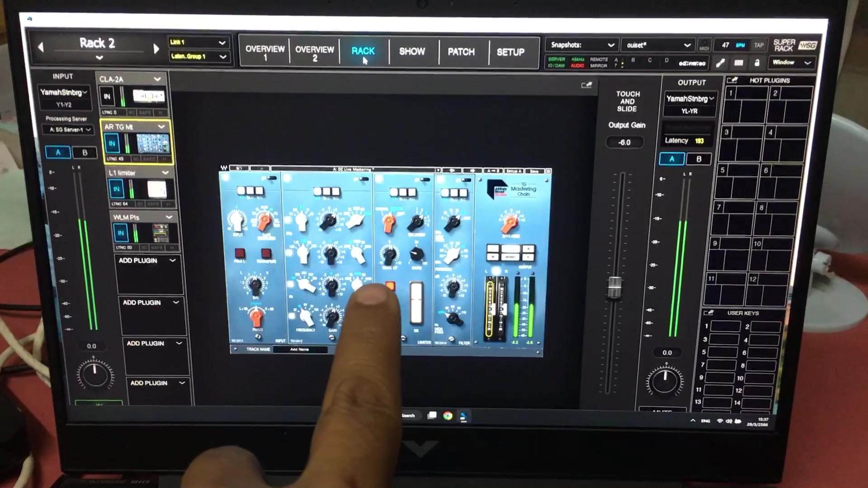The image size is (868, 488).
Task: Open WLM Plus plugin thumbnail
Action: pyautogui.click(x=160, y=233)
